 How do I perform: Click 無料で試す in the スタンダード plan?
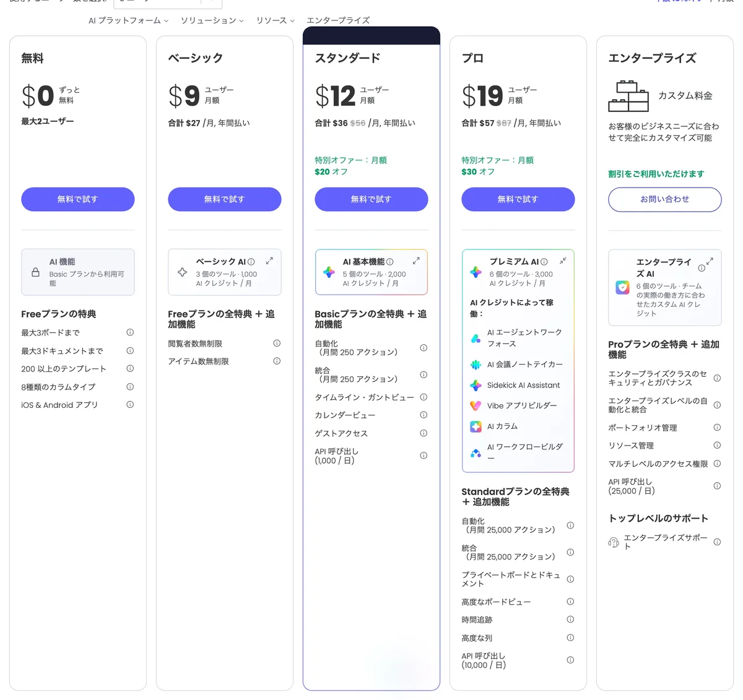pos(371,199)
